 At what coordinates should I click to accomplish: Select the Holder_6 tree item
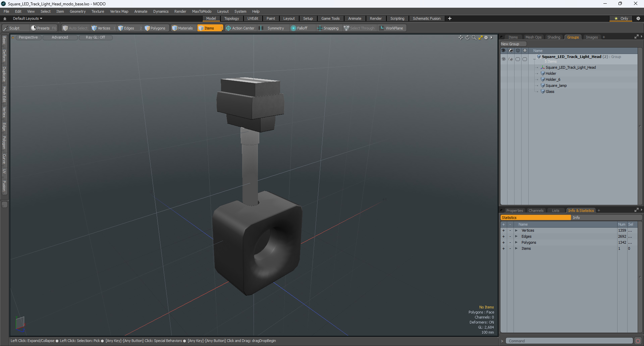[553, 79]
